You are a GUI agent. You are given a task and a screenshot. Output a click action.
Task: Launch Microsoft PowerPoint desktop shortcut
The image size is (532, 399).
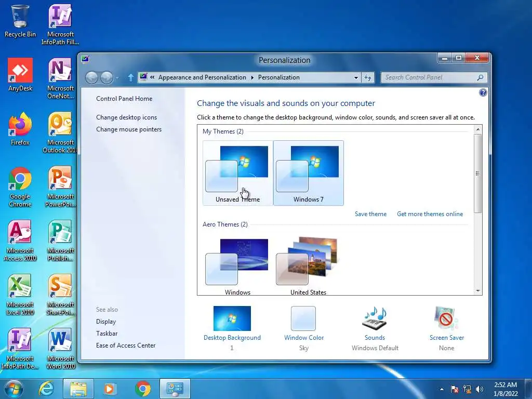tap(60, 187)
